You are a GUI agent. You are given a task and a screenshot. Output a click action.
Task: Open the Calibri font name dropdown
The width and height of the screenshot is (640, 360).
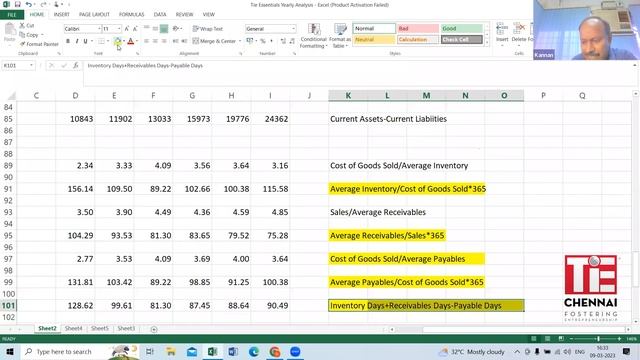(x=99, y=29)
